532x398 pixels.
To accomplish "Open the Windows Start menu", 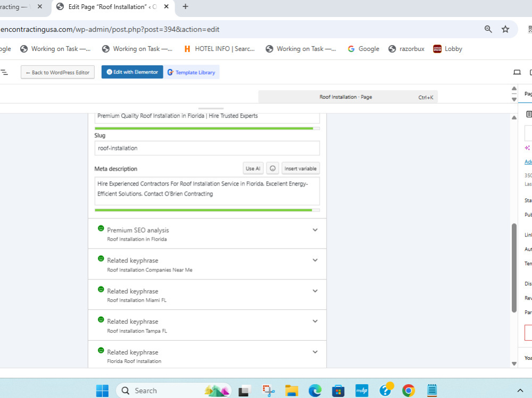I will (102, 391).
